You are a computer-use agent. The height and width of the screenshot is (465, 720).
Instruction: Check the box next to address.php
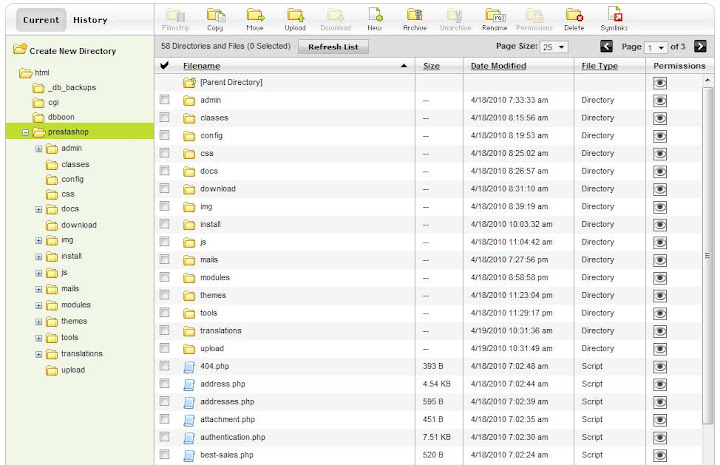coord(165,384)
